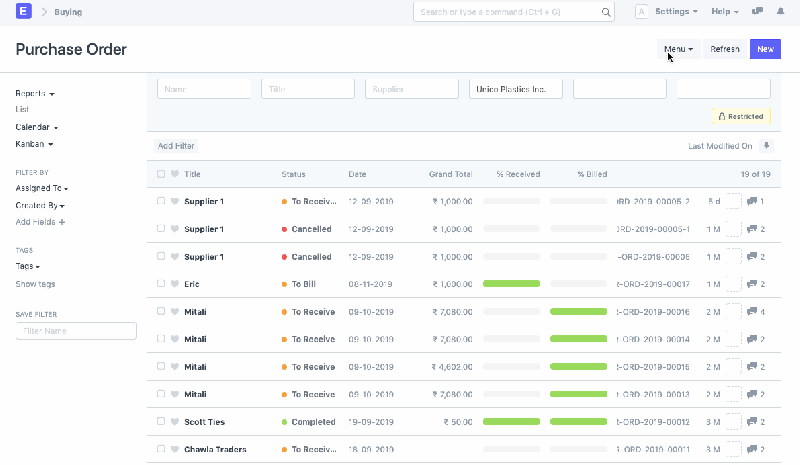Viewport: 800px width, 465px height.
Task: Open the Assigned To filter dropdown
Action: pyautogui.click(x=41, y=188)
